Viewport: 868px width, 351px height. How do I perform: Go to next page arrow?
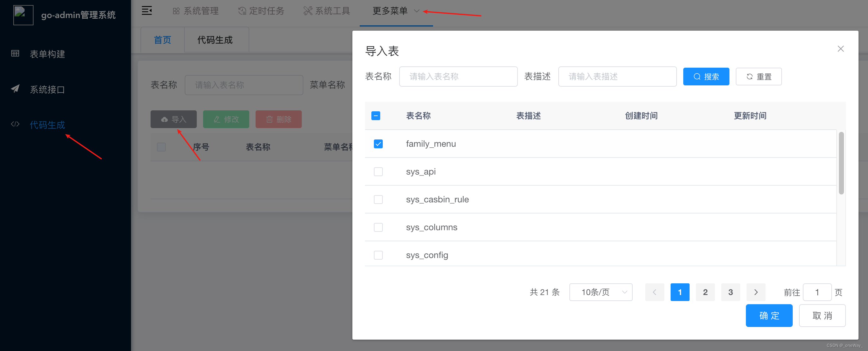756,292
